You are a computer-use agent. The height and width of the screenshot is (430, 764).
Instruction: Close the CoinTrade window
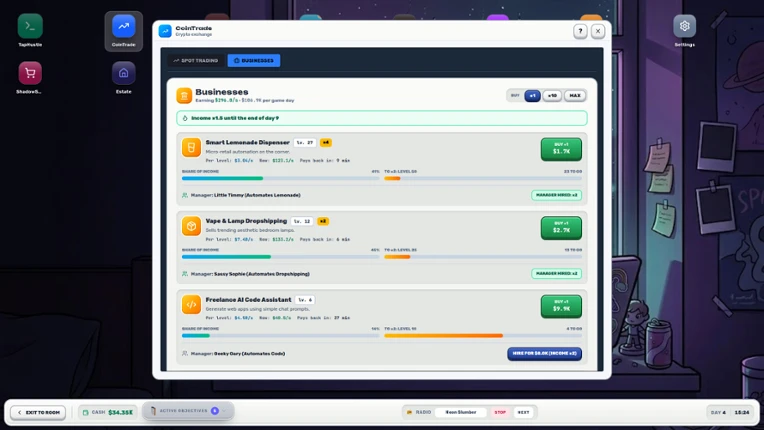(598, 31)
